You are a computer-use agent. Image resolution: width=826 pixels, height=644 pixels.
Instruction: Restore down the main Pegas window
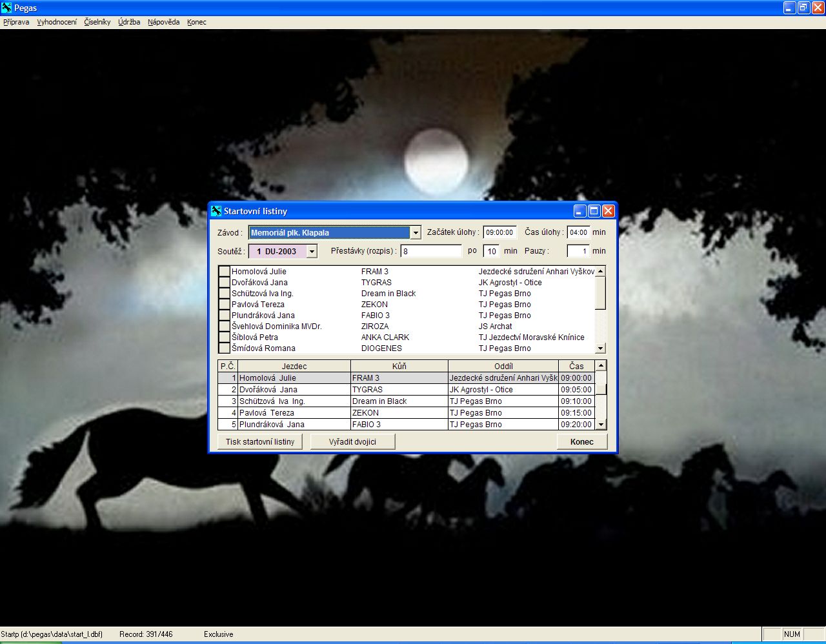(x=803, y=8)
